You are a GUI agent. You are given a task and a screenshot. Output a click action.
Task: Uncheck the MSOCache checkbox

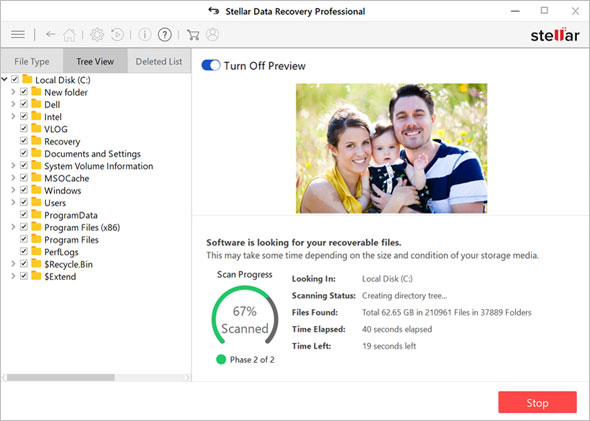click(24, 178)
